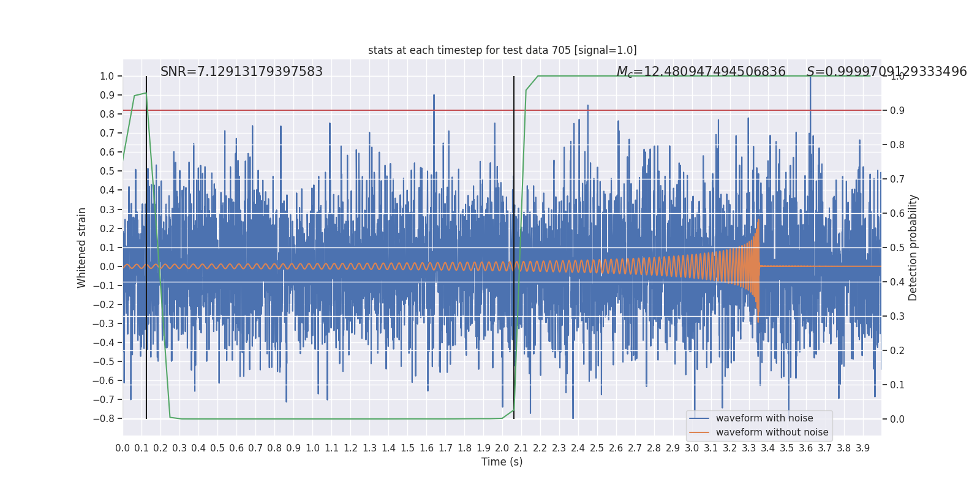Select the SNR=7.12913179397583 annotation

(x=241, y=72)
